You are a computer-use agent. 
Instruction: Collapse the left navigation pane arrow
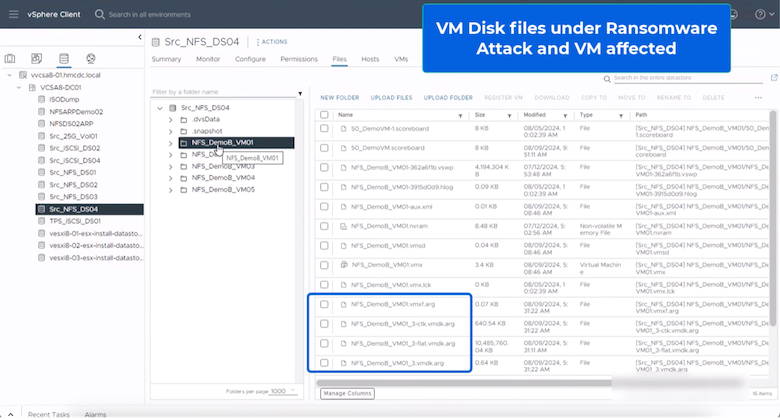[x=140, y=37]
